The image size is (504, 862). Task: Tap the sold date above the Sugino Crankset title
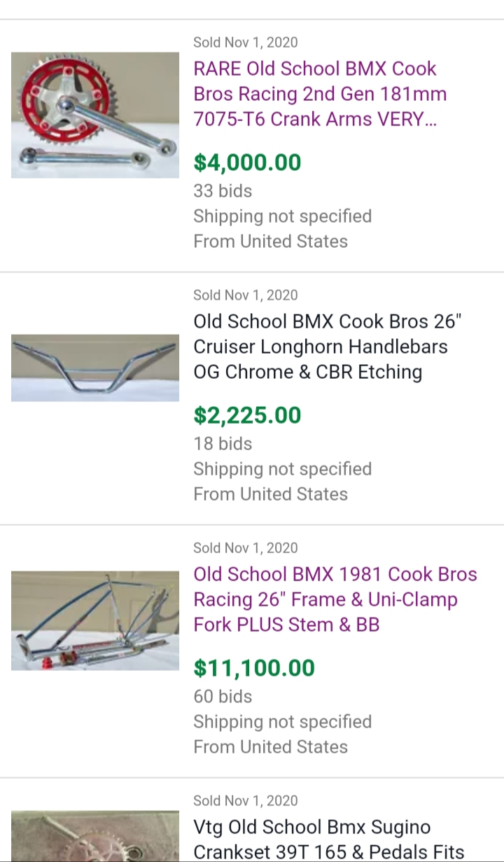(245, 800)
